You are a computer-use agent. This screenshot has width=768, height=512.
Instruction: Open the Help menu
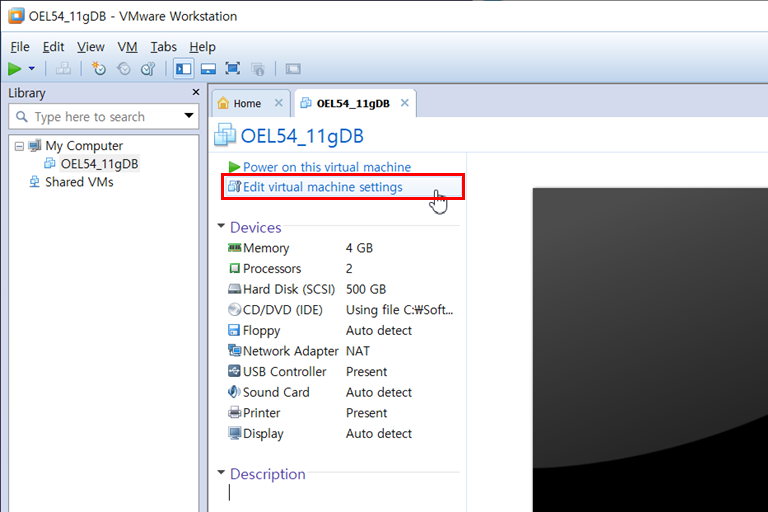click(202, 47)
